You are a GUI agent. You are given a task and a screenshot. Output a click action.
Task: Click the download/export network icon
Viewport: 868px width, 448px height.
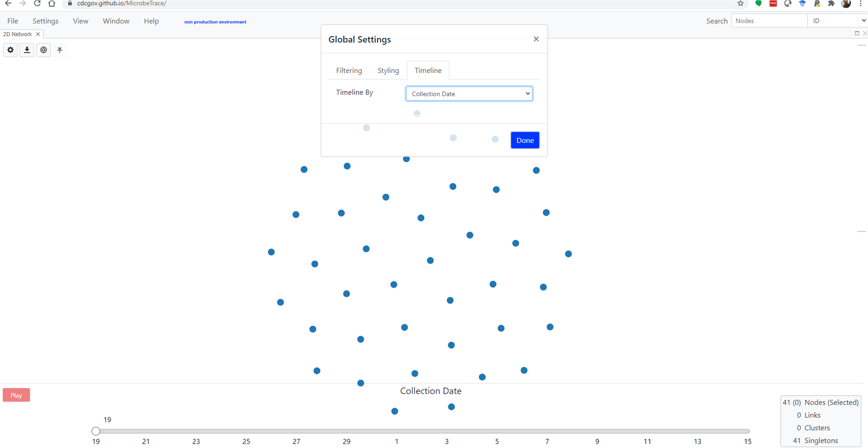pos(27,50)
